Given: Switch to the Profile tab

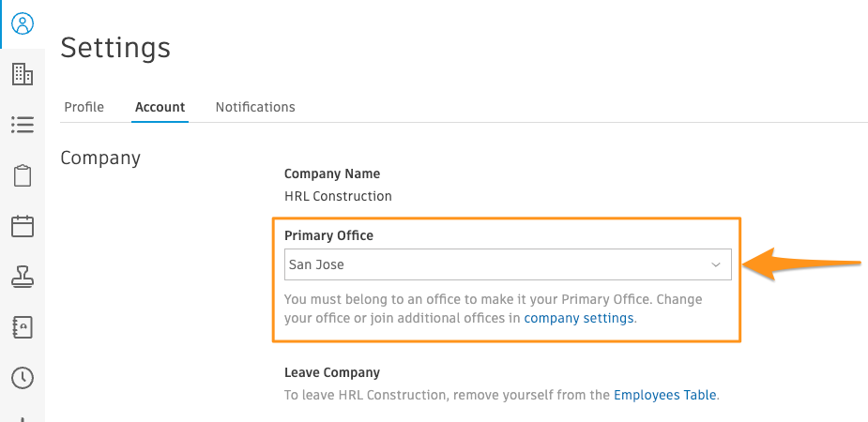Looking at the screenshot, I should tap(84, 107).
